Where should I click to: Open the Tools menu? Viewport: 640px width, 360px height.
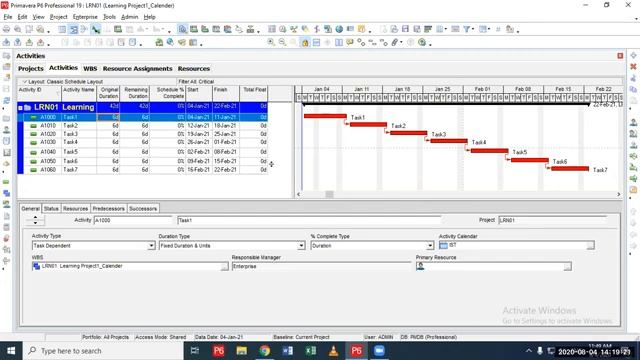pyautogui.click(x=109, y=17)
